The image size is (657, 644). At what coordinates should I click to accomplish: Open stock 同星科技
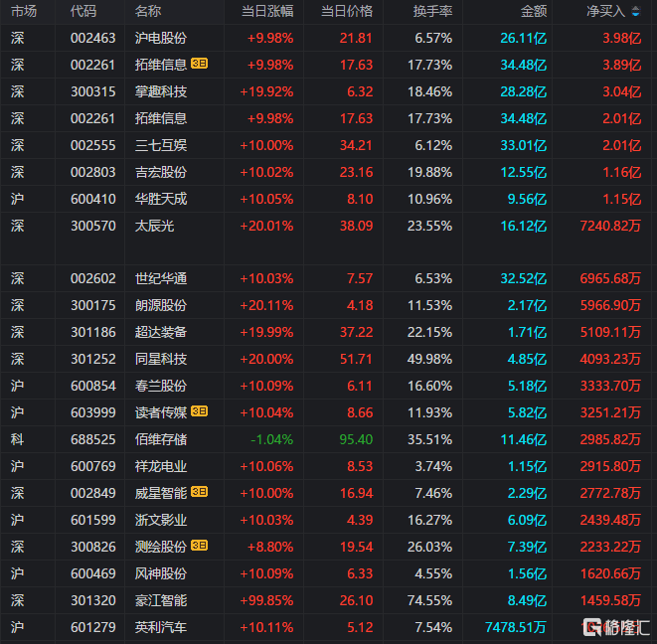[161, 359]
